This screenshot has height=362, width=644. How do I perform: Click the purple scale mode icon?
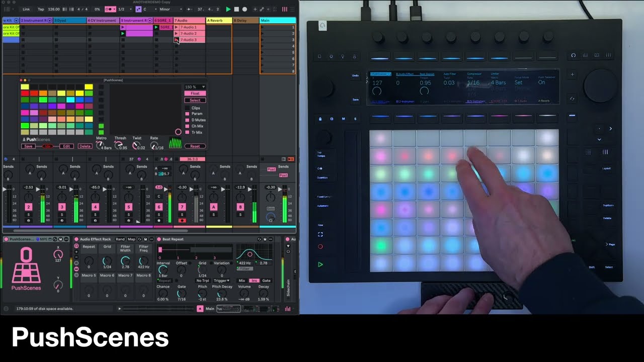(138, 9)
